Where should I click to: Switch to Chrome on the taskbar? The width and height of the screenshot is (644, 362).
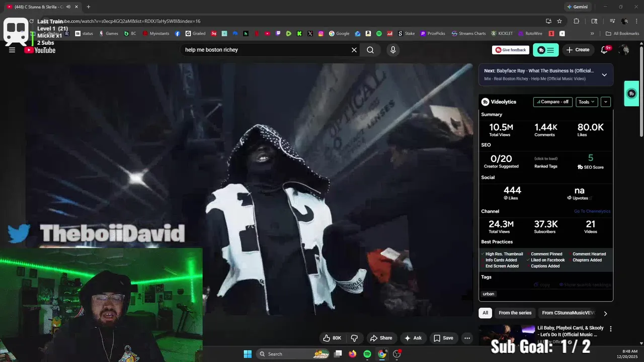tap(382, 354)
